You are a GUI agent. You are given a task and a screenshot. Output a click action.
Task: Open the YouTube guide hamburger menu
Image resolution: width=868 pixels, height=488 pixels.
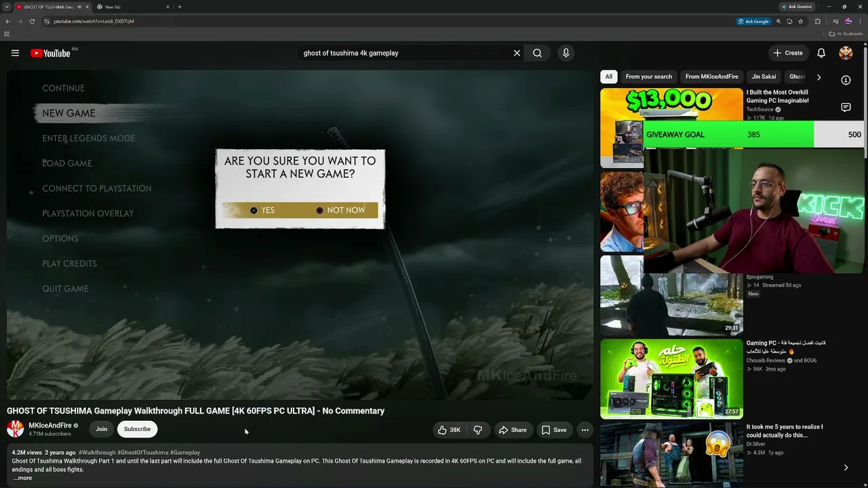point(15,53)
